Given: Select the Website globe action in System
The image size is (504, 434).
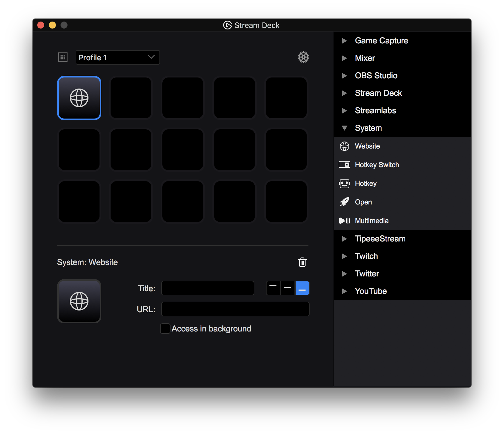Looking at the screenshot, I should click(345, 146).
